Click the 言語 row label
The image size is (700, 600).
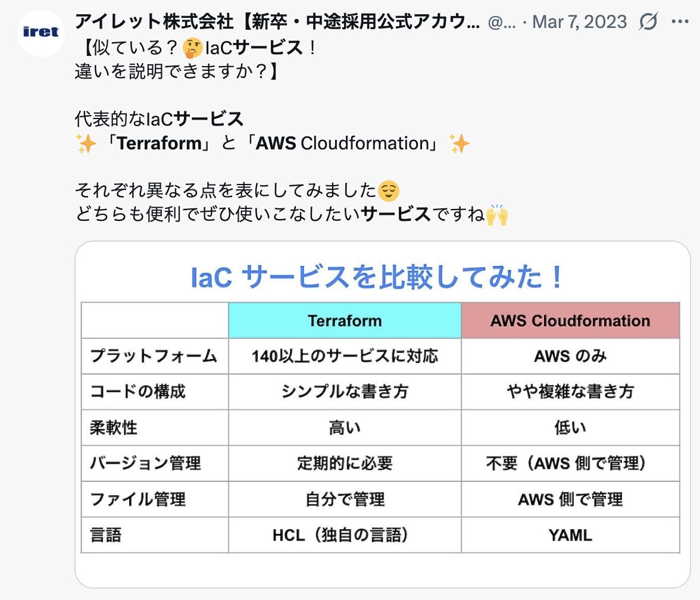point(106,535)
